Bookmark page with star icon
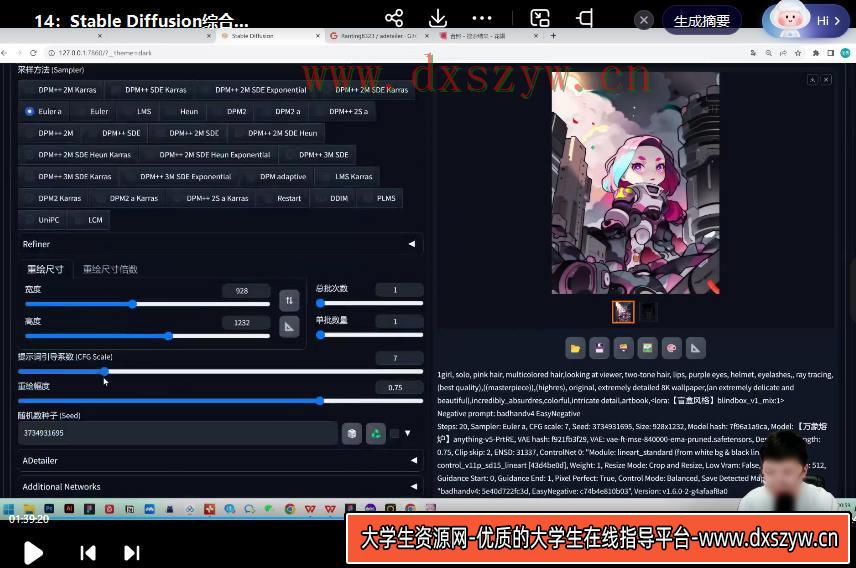Screen dimensions: 856x568 tap(798, 53)
